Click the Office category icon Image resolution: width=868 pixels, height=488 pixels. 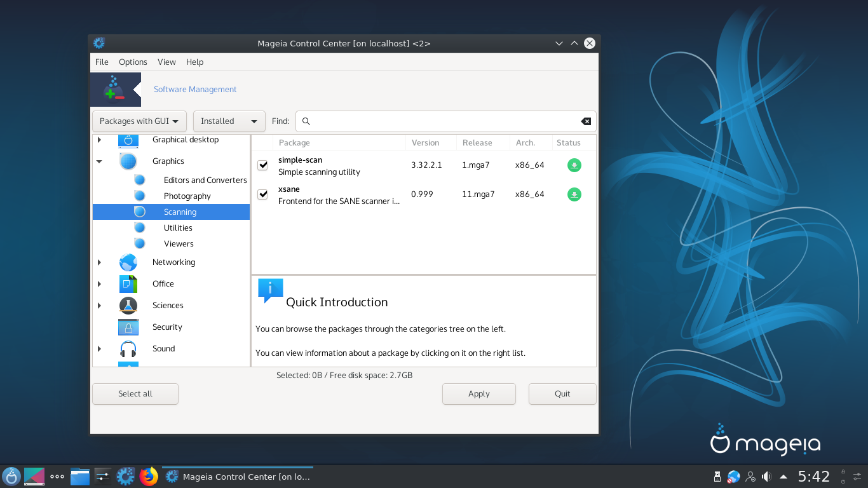coord(128,284)
